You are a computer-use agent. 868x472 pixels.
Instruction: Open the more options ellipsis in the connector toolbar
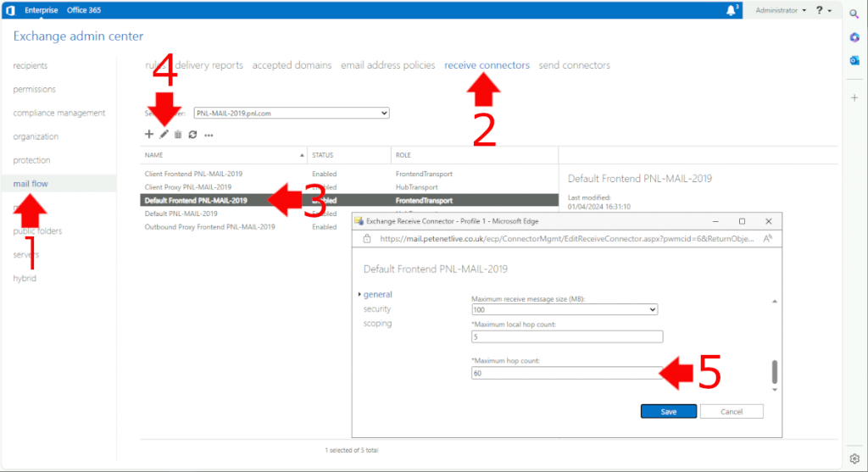[x=209, y=135]
